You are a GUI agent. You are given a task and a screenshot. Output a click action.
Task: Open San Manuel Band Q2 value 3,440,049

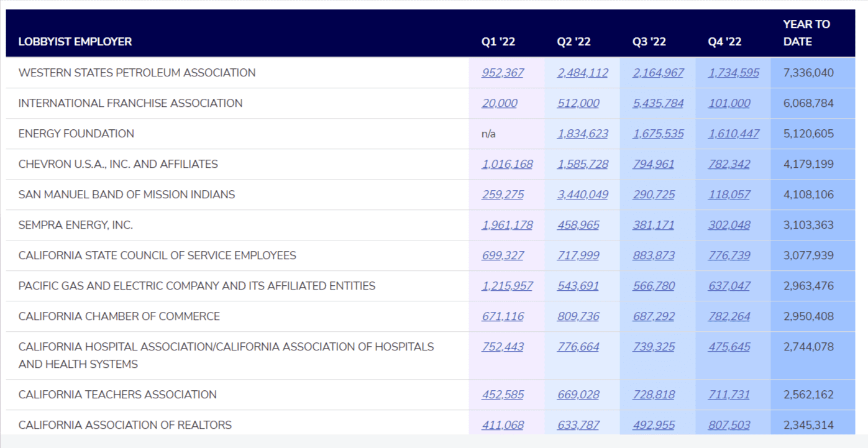coord(583,194)
